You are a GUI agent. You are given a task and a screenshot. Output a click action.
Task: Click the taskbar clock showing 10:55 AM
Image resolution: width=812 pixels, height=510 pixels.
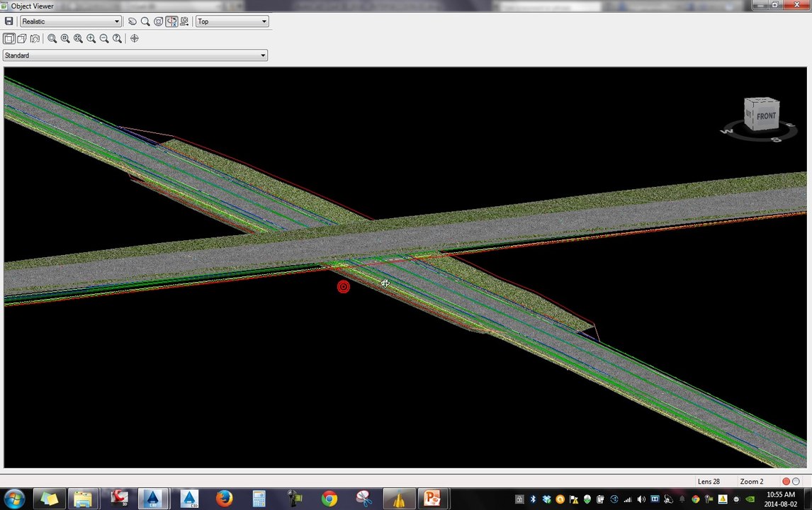780,499
